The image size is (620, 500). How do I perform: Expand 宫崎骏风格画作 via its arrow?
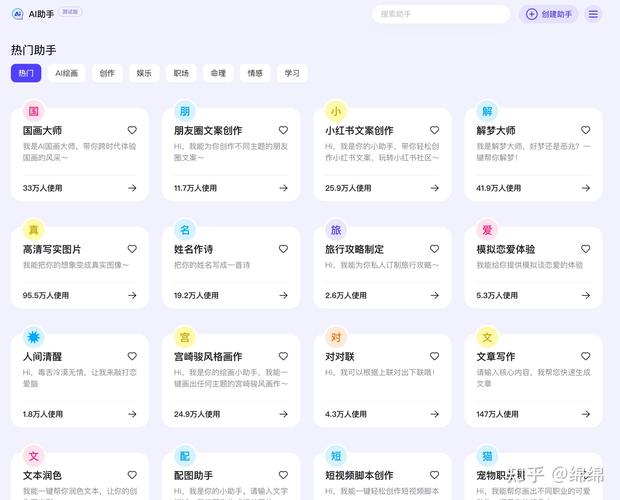pos(283,414)
